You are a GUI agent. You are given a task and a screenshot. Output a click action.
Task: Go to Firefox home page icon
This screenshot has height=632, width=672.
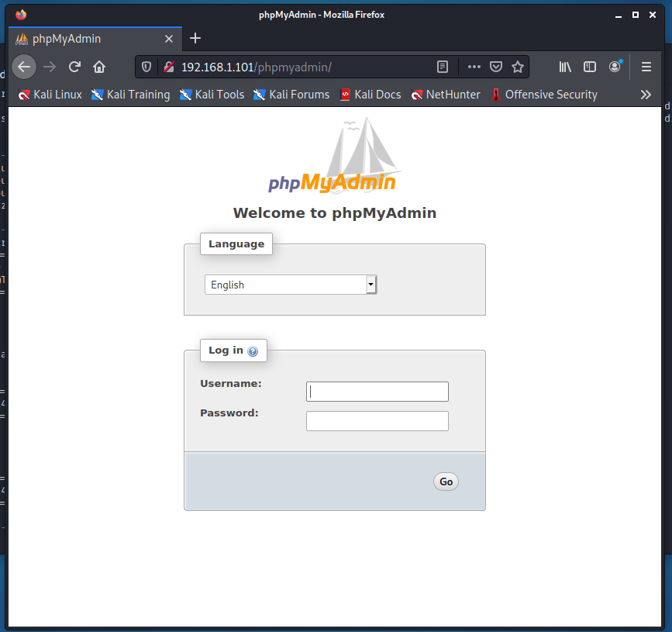(99, 67)
